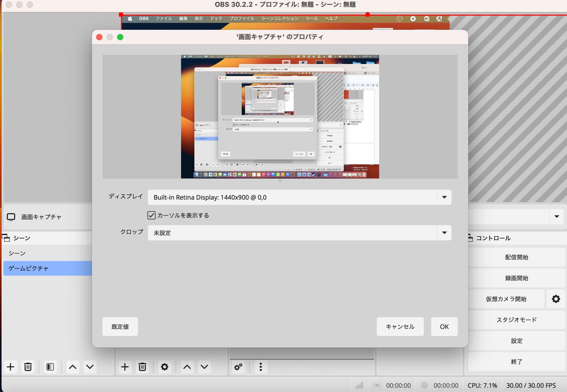Click the network signal bars status icon
567x392 pixels.
pos(359,385)
